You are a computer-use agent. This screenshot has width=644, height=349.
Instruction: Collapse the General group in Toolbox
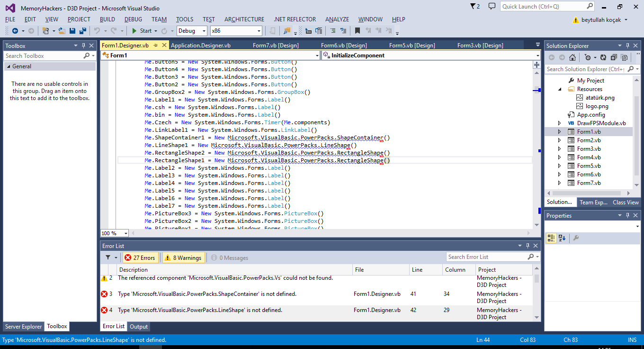[9, 66]
